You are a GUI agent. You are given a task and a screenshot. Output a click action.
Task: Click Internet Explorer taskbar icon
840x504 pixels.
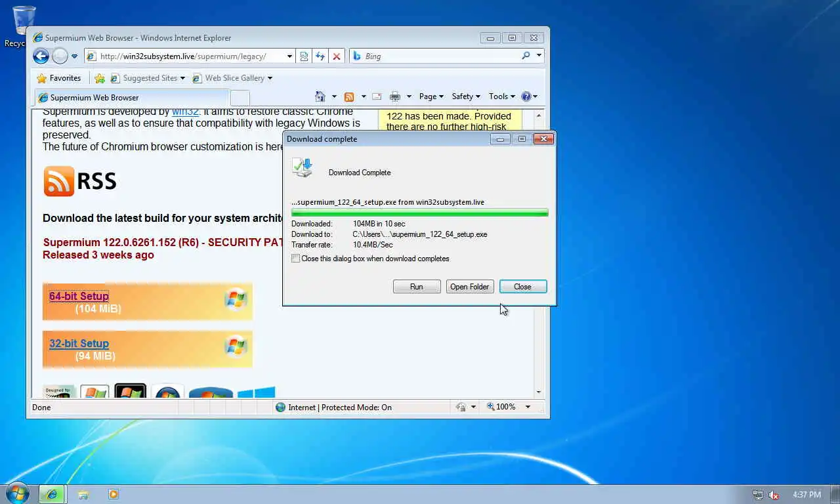pyautogui.click(x=52, y=494)
